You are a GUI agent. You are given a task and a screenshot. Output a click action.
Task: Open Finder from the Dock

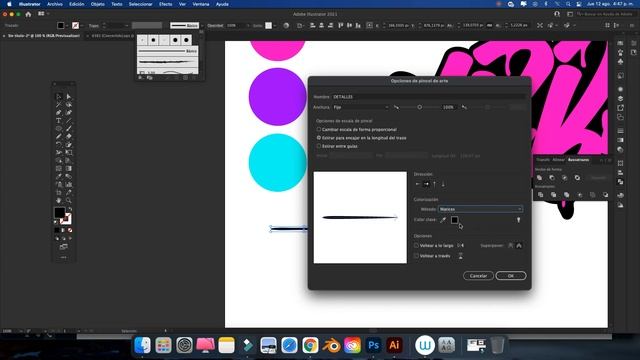point(142,345)
